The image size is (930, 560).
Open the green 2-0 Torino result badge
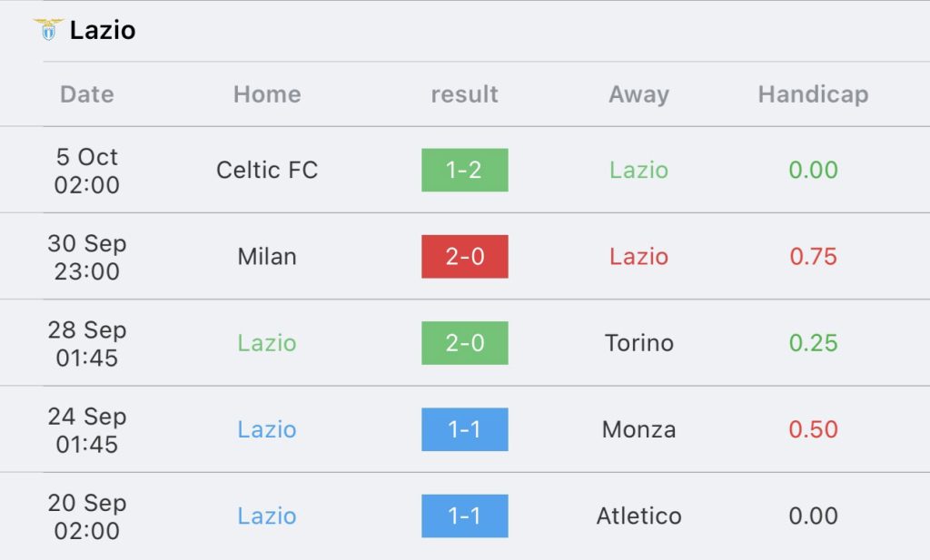click(464, 343)
